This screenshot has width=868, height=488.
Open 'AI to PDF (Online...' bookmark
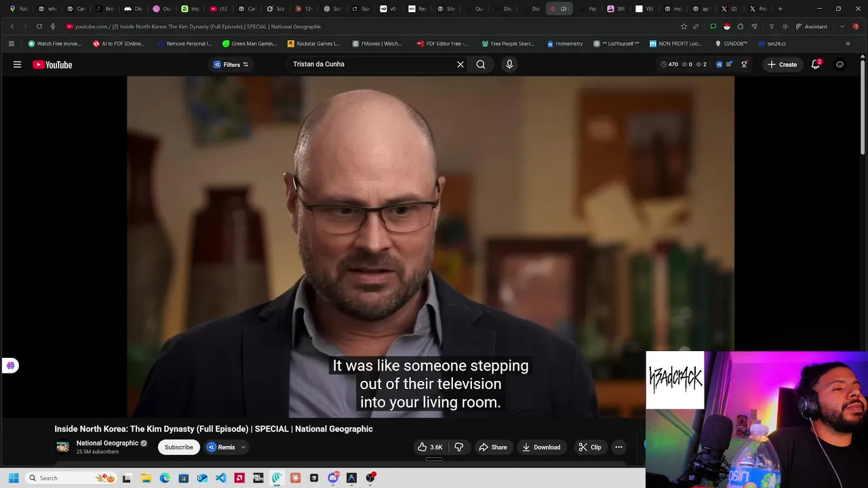119,43
